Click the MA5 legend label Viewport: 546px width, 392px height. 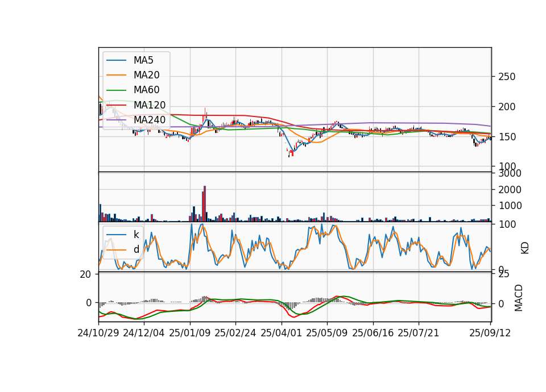143,60
